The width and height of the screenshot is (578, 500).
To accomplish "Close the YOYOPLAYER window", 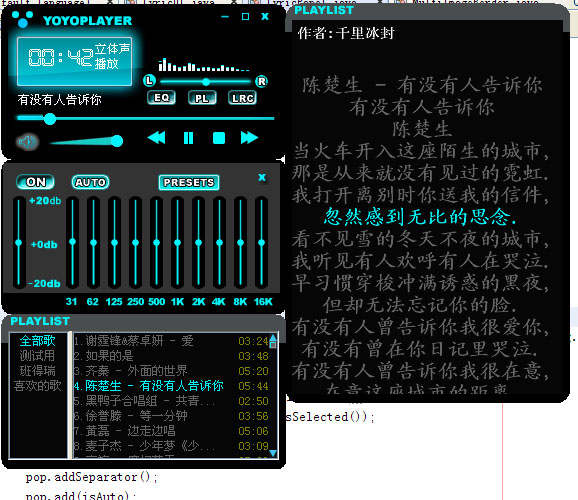I will [x=265, y=16].
